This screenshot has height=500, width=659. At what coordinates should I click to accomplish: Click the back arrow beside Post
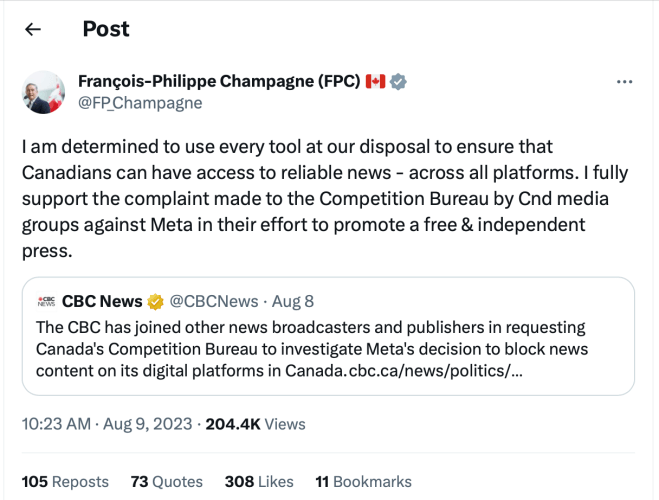[33, 29]
